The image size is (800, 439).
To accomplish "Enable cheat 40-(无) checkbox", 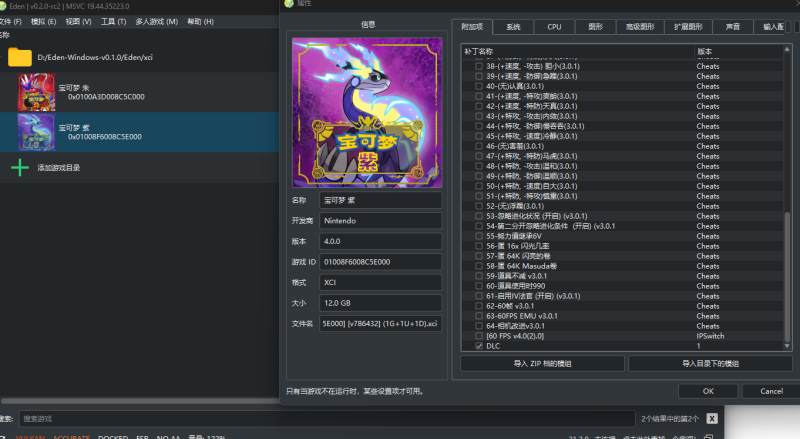I will [479, 86].
